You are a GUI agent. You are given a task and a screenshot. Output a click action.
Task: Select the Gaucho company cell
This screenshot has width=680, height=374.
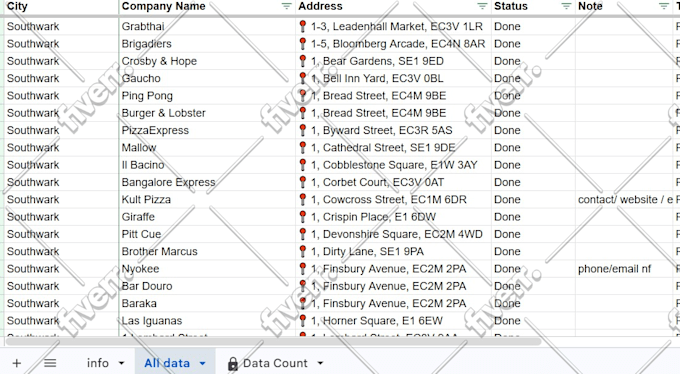[x=207, y=79]
